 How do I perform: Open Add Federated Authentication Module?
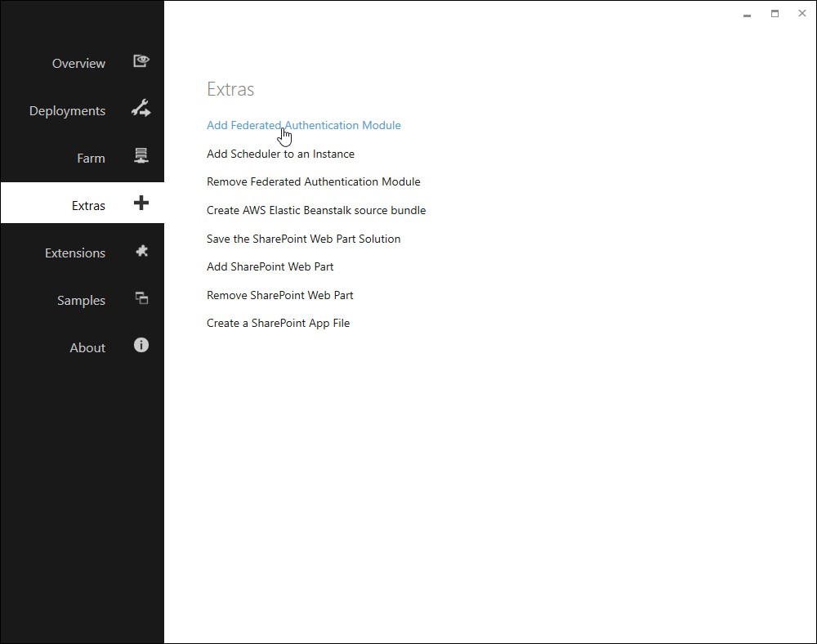coord(304,125)
